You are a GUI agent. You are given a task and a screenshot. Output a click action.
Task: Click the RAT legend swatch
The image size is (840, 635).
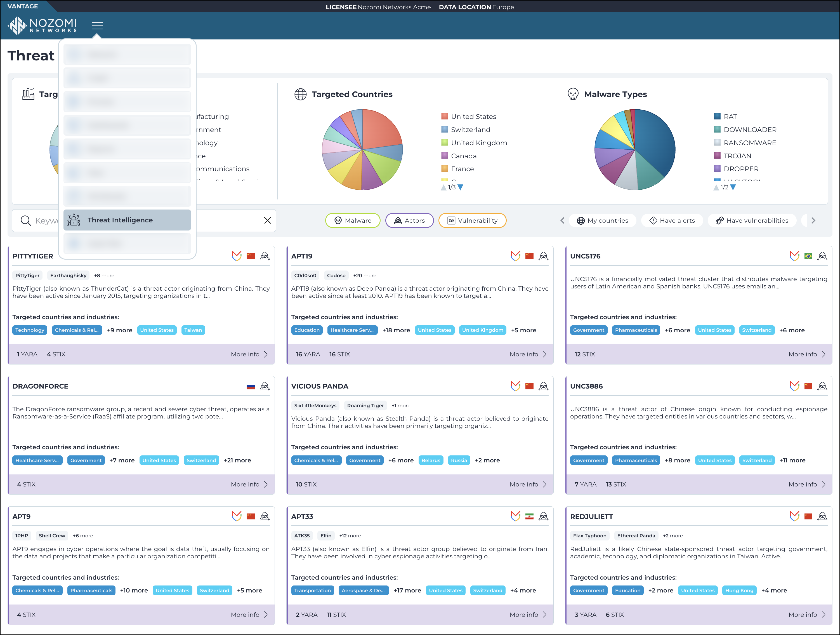coord(717,116)
